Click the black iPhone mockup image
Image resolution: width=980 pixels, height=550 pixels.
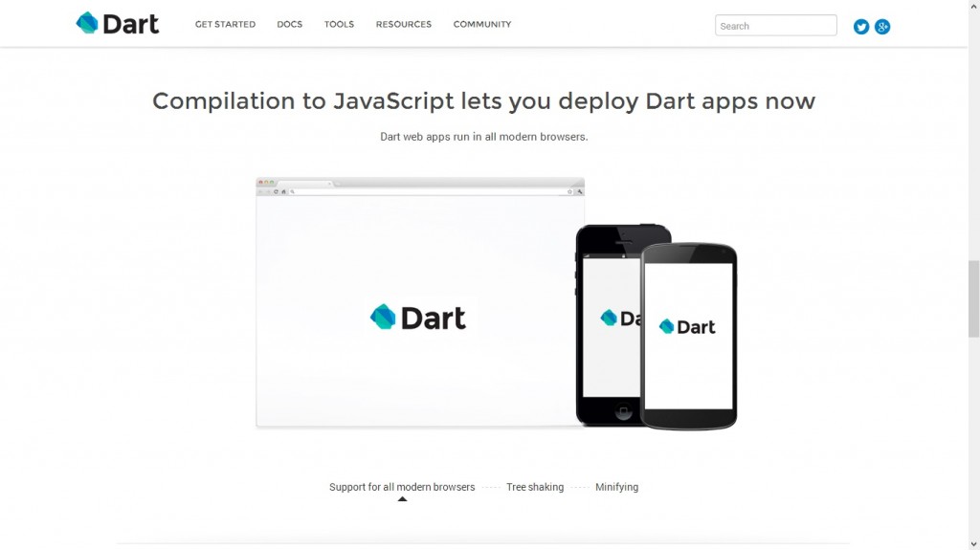coord(608,325)
